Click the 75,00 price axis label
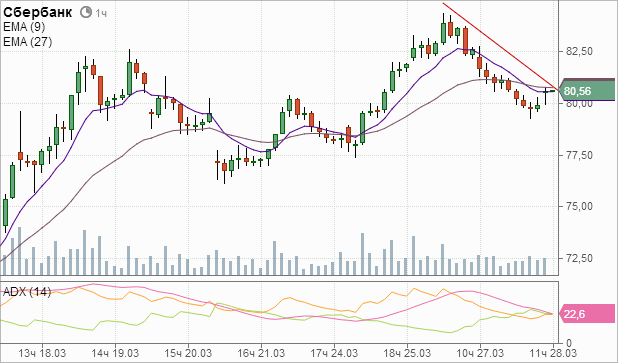Screen dimensions: 618x363 pos(579,206)
